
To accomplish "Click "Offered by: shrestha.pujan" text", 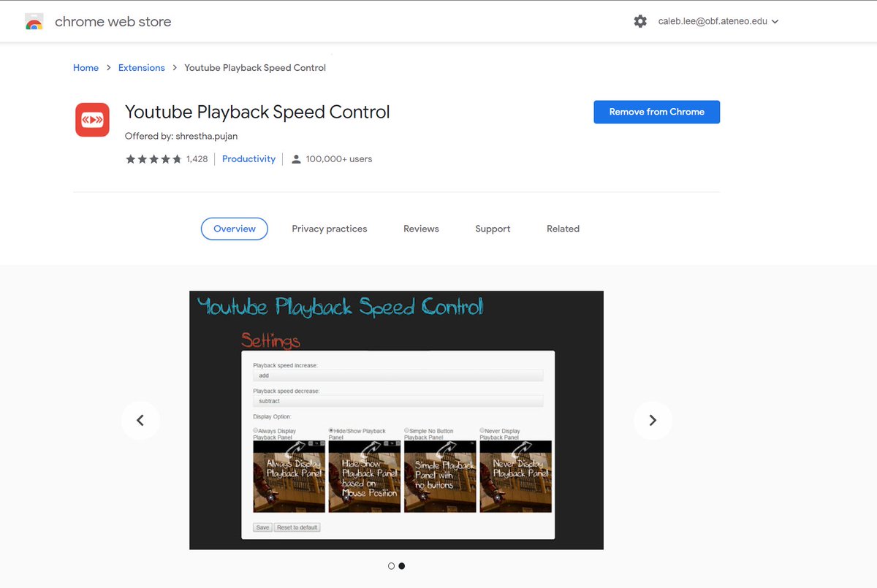I will (181, 136).
